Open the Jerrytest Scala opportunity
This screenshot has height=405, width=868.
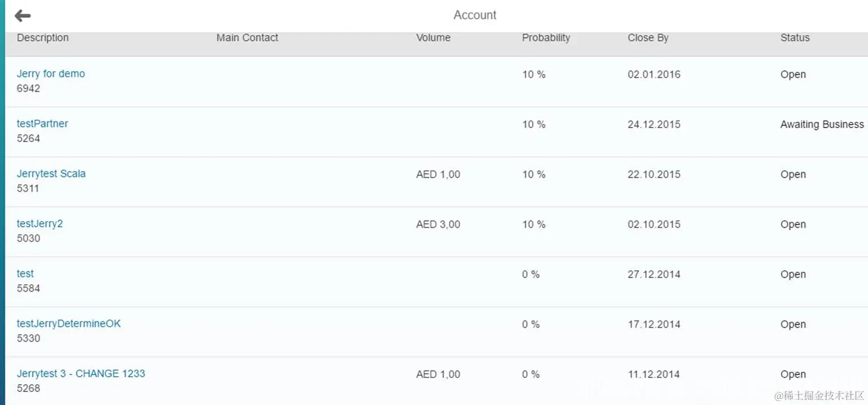tap(51, 174)
